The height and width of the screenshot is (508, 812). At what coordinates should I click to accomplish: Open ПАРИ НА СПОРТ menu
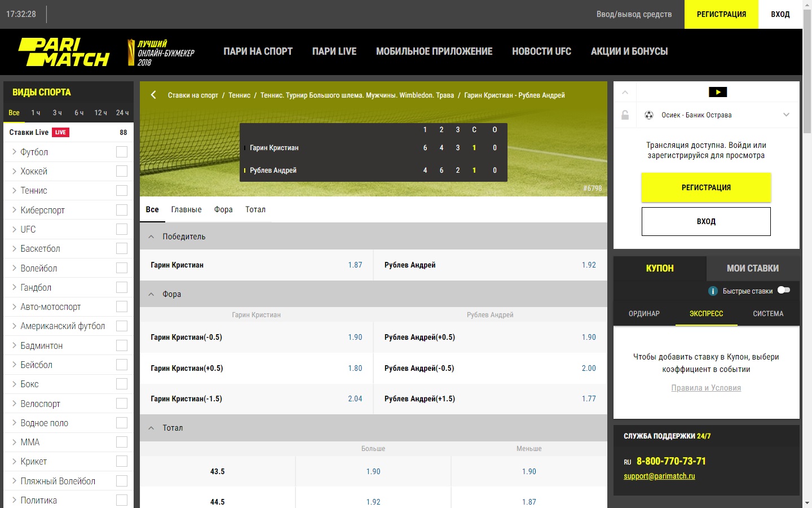tap(258, 51)
